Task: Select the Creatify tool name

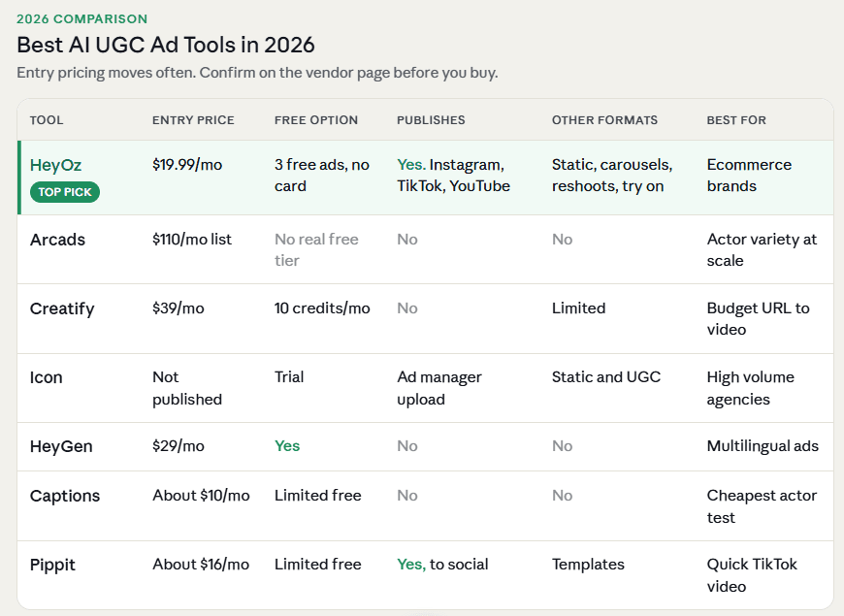Action: [x=62, y=308]
